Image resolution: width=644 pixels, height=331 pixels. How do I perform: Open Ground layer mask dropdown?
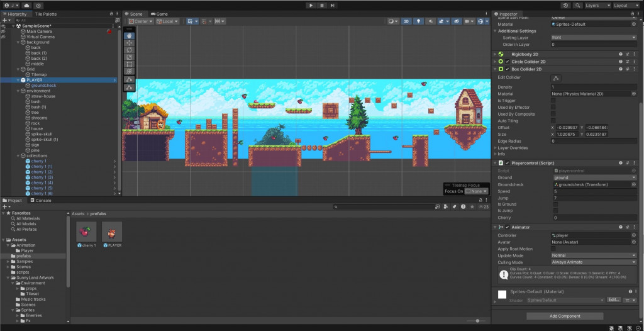coord(595,177)
